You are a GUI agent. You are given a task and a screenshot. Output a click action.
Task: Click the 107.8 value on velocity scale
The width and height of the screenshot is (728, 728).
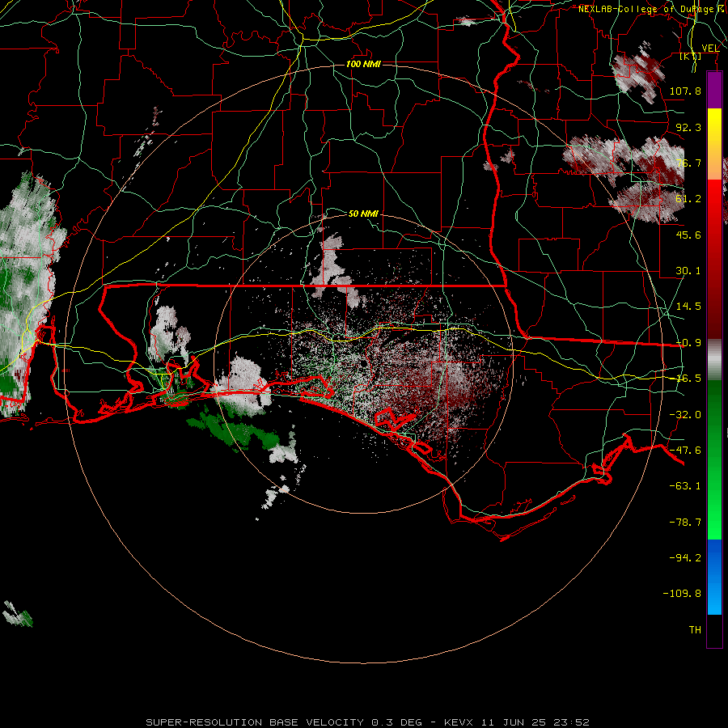685,91
